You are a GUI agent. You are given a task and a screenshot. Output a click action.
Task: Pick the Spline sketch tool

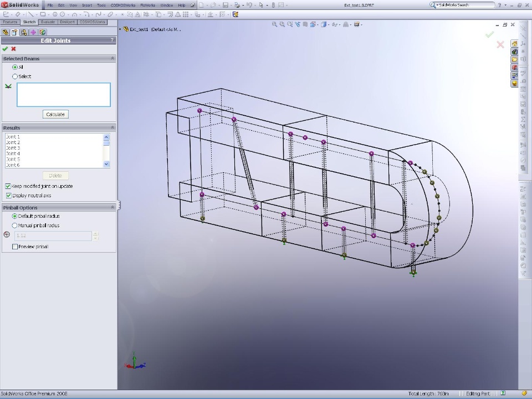pyautogui.click(x=99, y=14)
